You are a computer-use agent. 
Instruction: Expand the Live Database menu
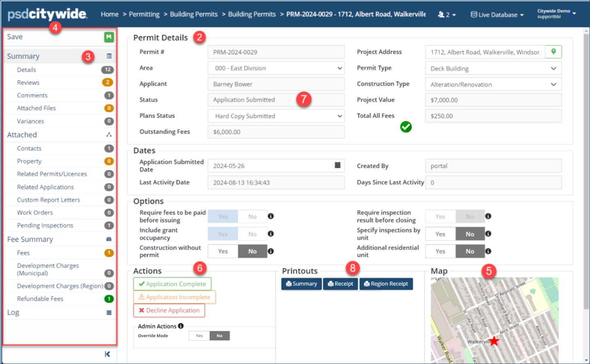(x=497, y=15)
